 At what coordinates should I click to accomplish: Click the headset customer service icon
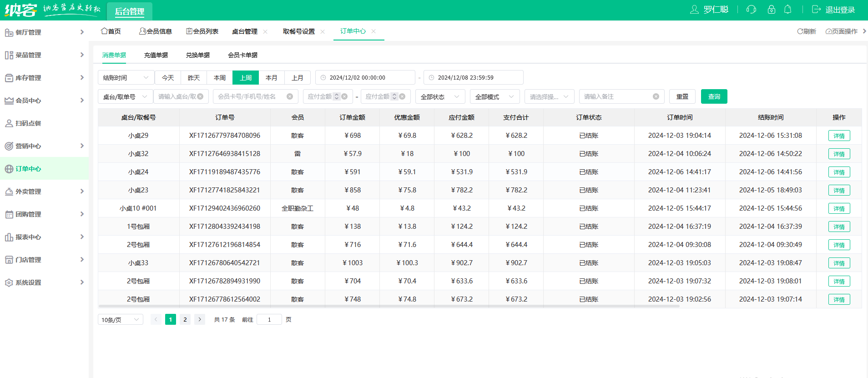point(751,10)
